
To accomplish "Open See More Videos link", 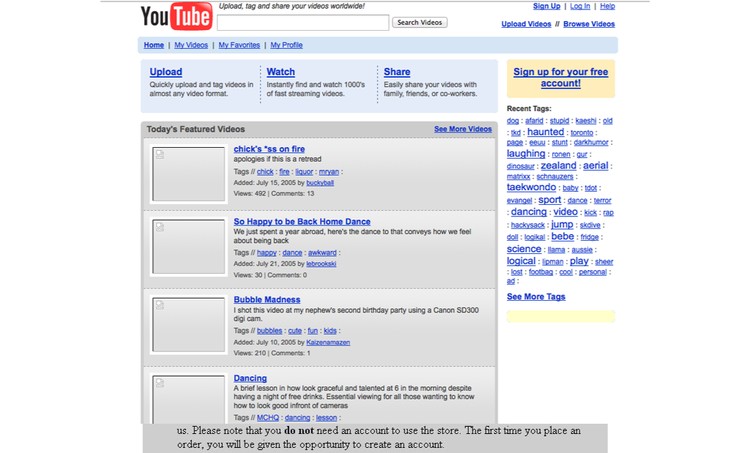I will click(463, 129).
